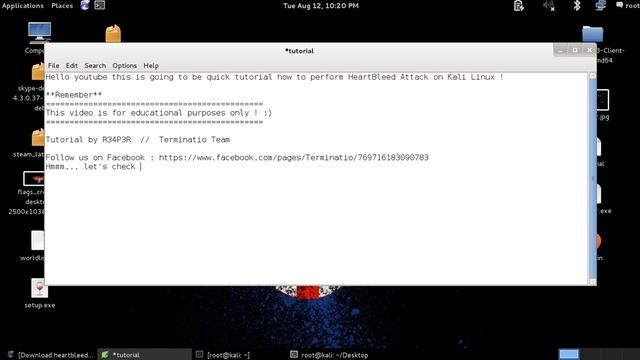Click the '**Remember**' line
Screen dimensions: 640x360
click(74, 95)
